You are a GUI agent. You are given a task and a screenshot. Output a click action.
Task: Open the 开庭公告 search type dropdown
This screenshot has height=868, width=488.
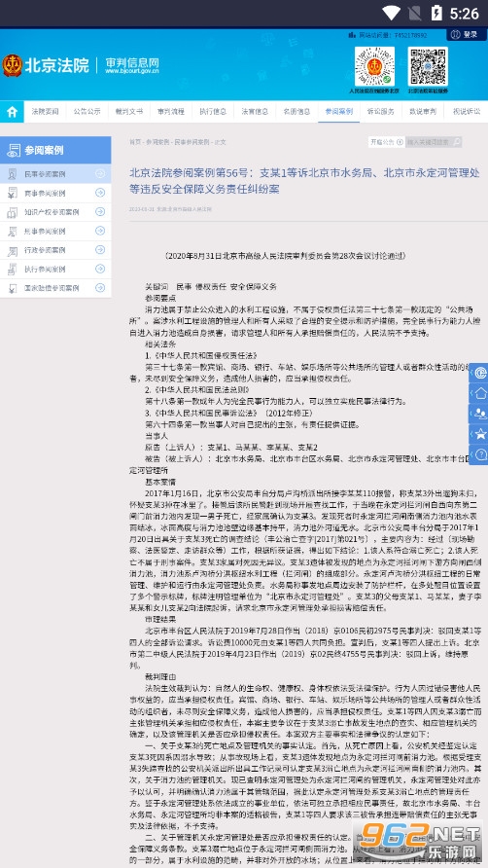[x=387, y=142]
